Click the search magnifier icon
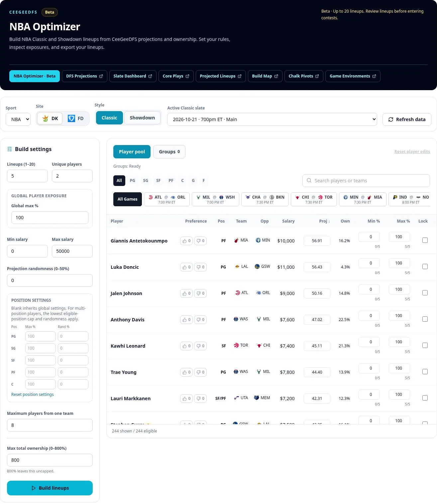 click(309, 180)
